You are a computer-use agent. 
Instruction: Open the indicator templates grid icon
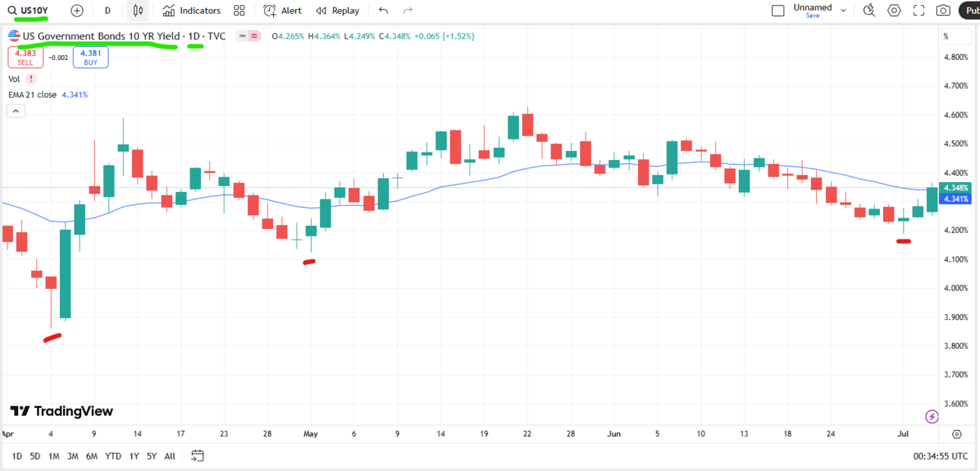coord(240,11)
